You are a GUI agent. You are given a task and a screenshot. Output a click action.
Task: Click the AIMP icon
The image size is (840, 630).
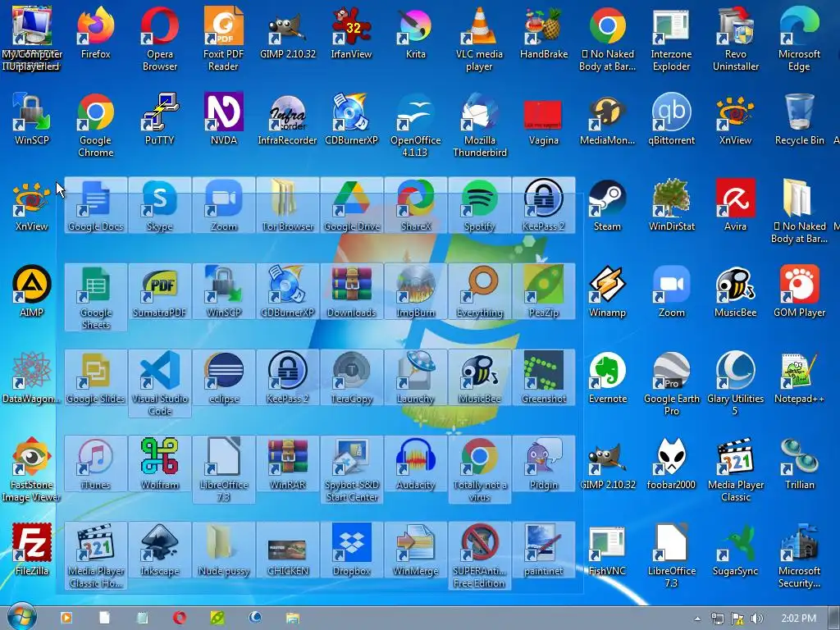32,291
